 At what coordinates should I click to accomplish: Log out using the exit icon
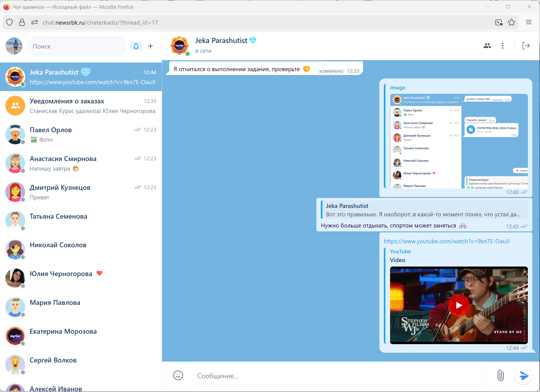(527, 46)
